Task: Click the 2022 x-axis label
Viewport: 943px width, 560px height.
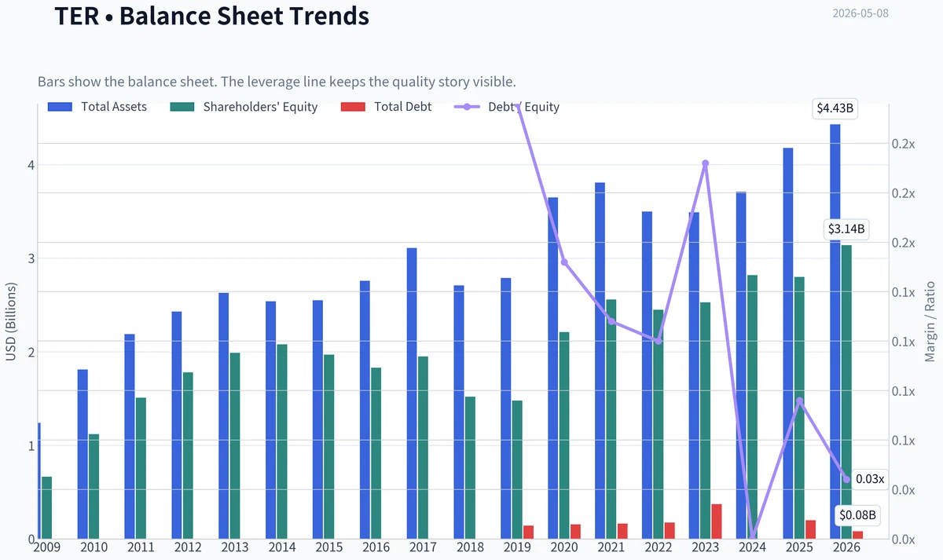Action: point(659,547)
